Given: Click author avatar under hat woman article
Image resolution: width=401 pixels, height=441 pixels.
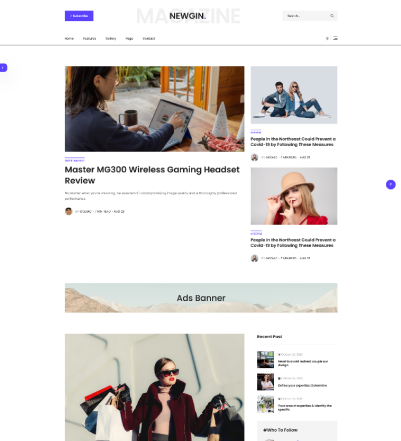Looking at the screenshot, I should [254, 258].
